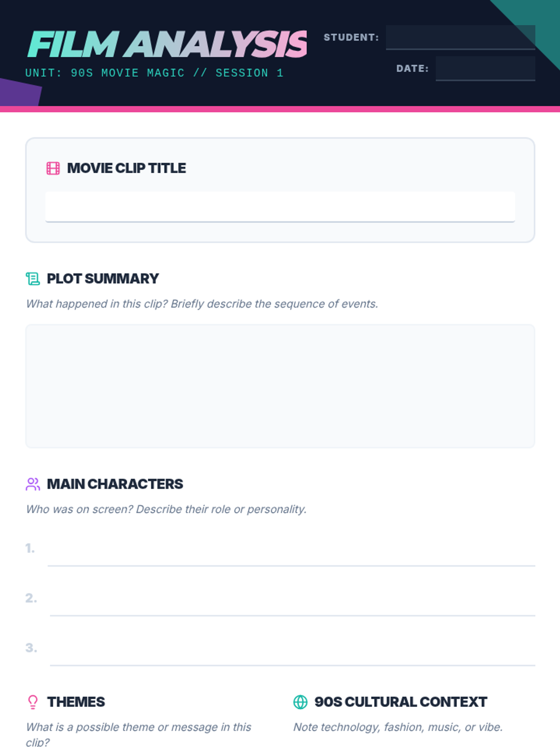
Task: Click the 90s Cultural Context heading
Action: (400, 702)
